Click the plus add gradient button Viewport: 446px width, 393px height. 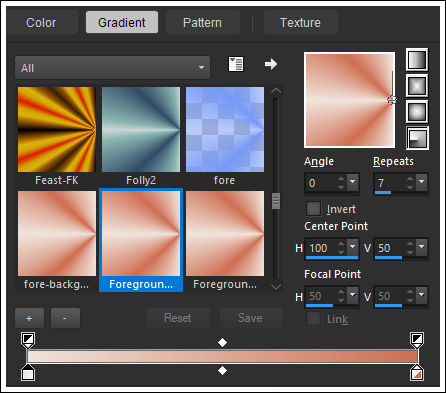[x=29, y=318]
